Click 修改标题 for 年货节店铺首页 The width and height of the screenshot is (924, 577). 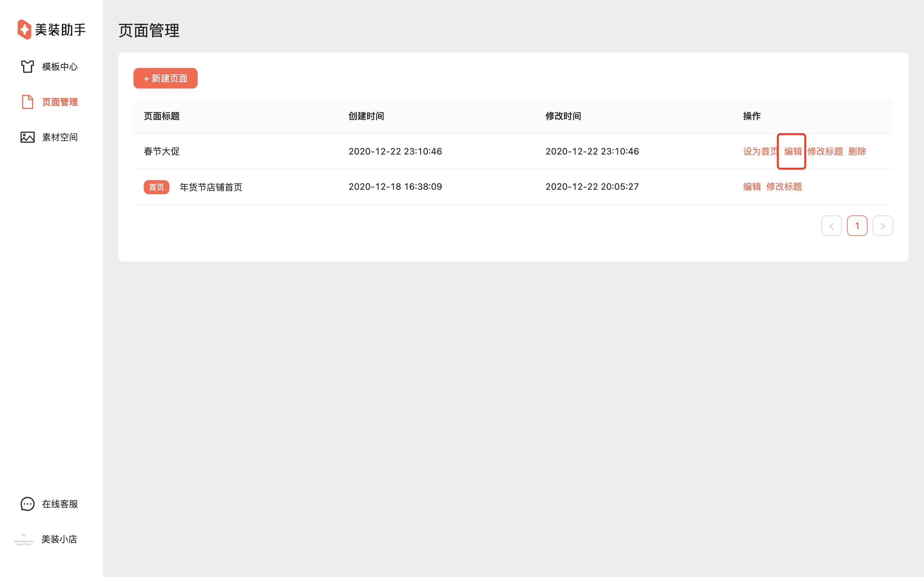[x=784, y=187]
